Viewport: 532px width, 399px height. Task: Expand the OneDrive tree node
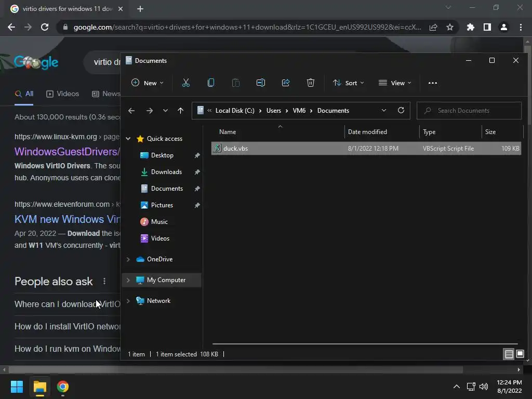(x=128, y=259)
